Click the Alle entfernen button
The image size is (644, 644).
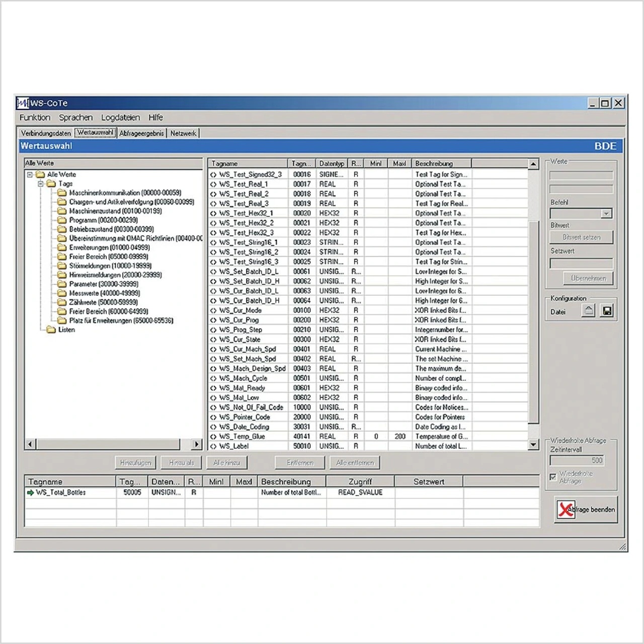355,462
